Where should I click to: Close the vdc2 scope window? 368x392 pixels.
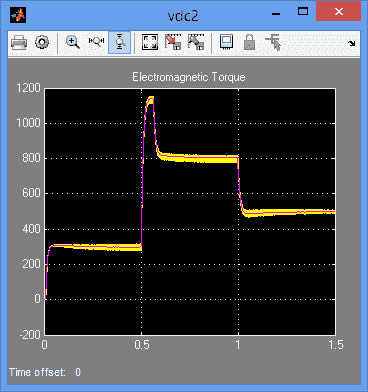(339, 12)
